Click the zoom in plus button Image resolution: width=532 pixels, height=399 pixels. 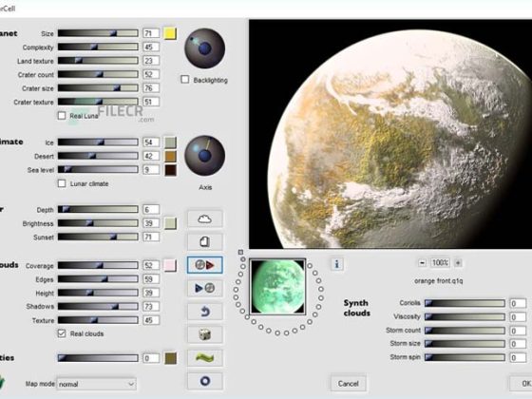pyautogui.click(x=458, y=263)
